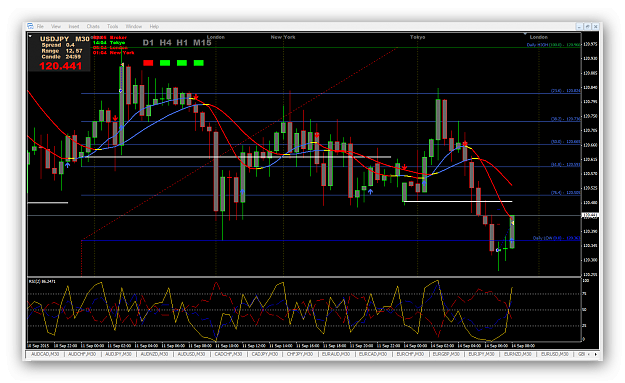The width and height of the screenshot is (625, 383).
Task: Switch to the AUDJPY,M30 chart tab
Action: (118, 354)
